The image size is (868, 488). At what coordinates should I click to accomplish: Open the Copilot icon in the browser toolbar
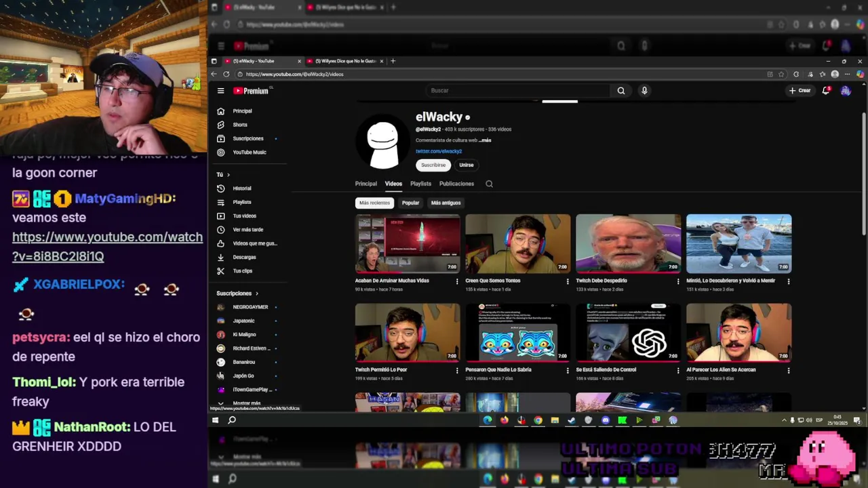[860, 74]
